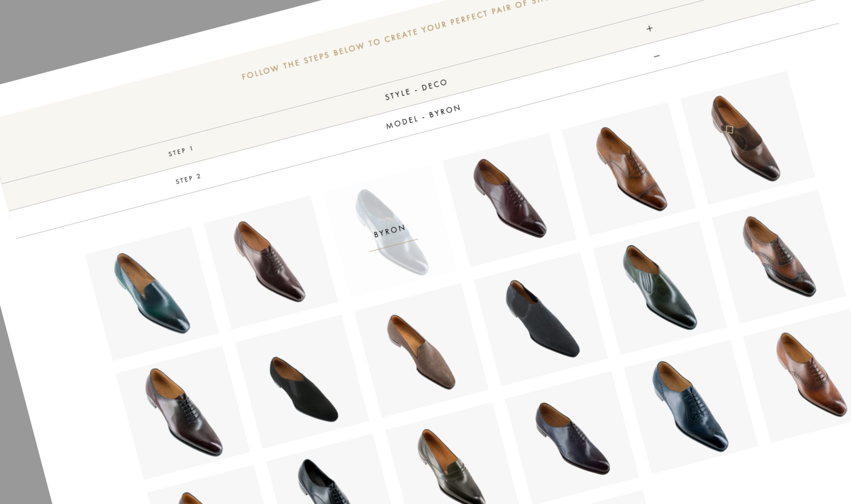The width and height of the screenshot is (851, 504).
Task: Choose the cognac brogue oxford at right edge
Action: [x=812, y=375]
